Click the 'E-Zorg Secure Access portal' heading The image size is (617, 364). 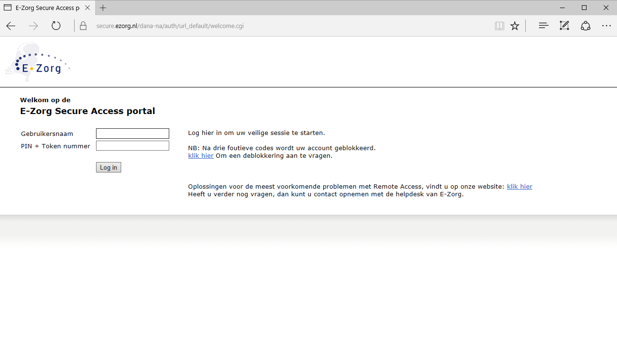click(x=87, y=111)
